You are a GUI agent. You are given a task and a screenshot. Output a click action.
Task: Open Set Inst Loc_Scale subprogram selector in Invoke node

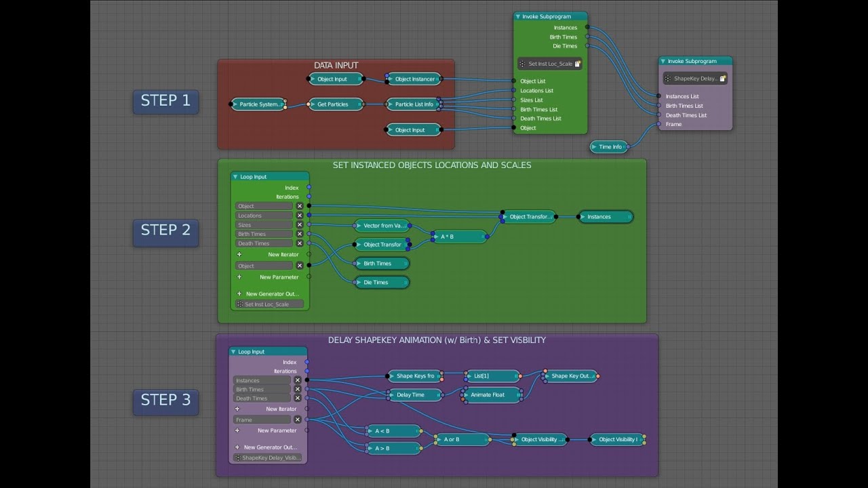(550, 64)
